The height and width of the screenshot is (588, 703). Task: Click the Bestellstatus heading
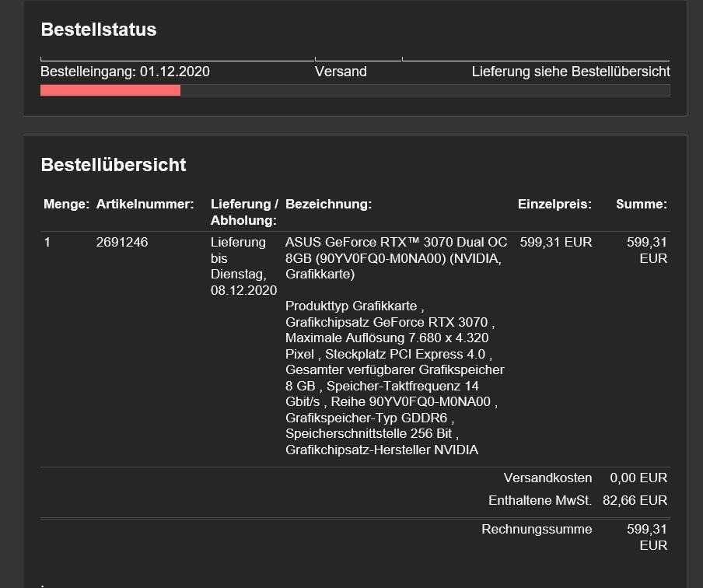[98, 30]
